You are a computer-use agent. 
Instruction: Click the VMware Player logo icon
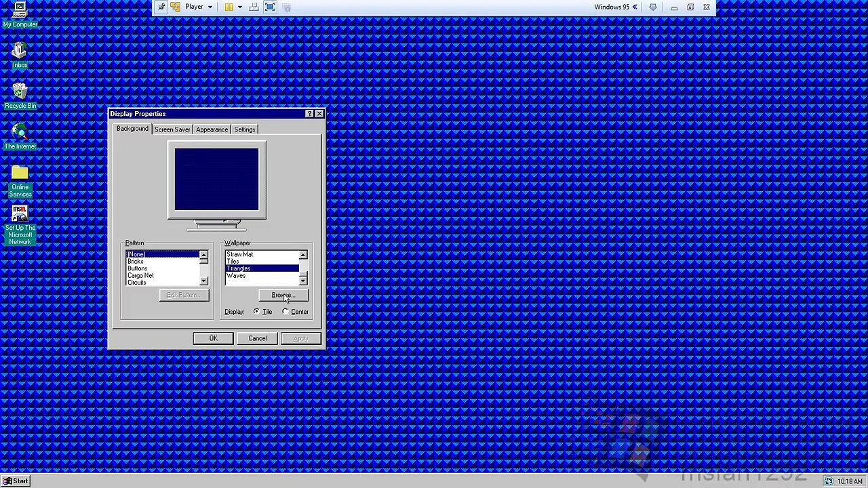pyautogui.click(x=176, y=7)
